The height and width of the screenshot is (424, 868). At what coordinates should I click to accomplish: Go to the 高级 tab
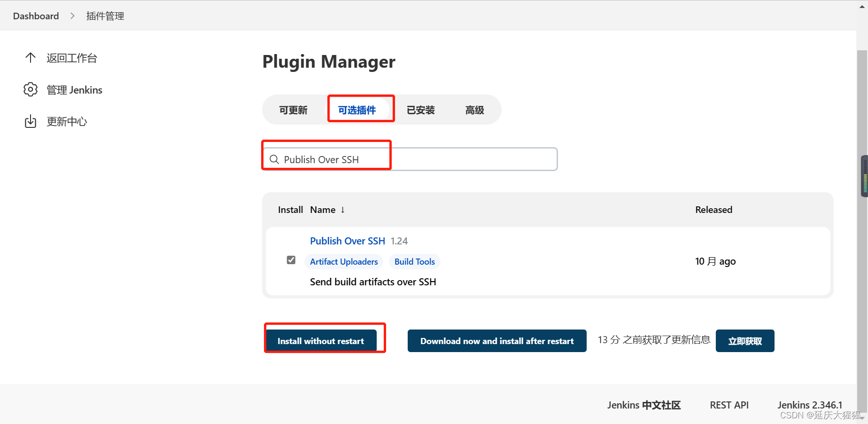click(475, 110)
